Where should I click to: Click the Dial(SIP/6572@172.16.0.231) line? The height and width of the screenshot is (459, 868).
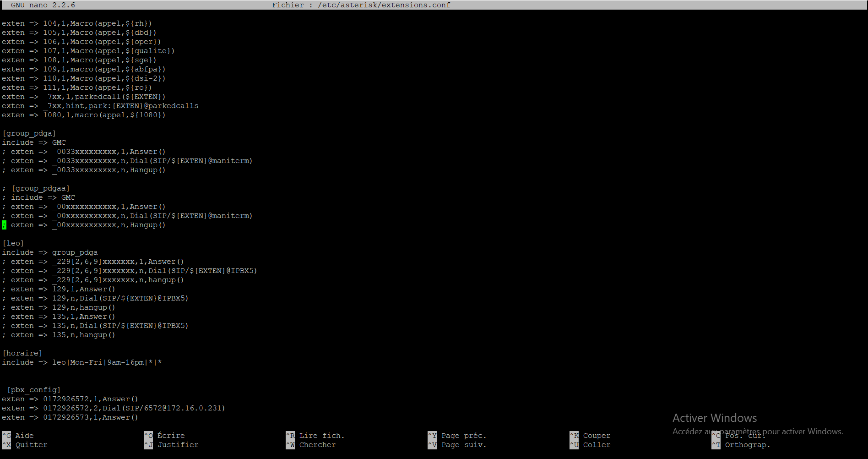pos(114,408)
